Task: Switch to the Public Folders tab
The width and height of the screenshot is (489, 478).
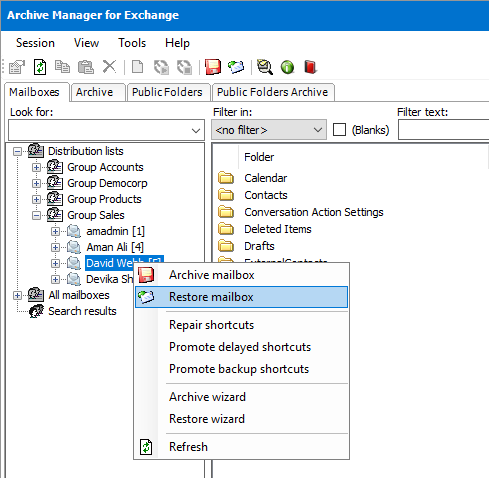Action: 168,92
